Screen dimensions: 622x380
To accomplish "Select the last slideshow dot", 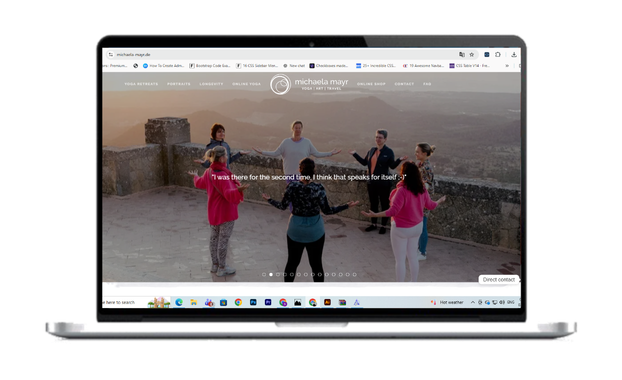I will click(x=355, y=274).
